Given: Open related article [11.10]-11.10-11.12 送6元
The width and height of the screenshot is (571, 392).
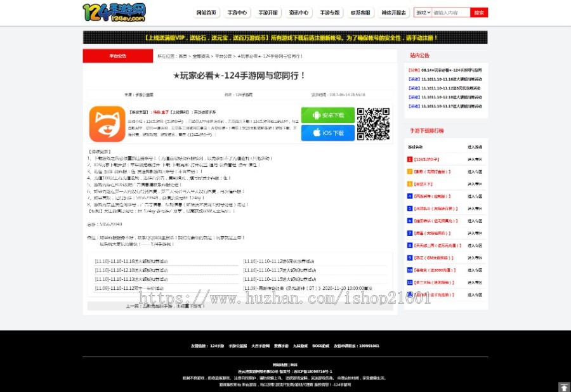Looking at the screenshot, I should (279, 261).
